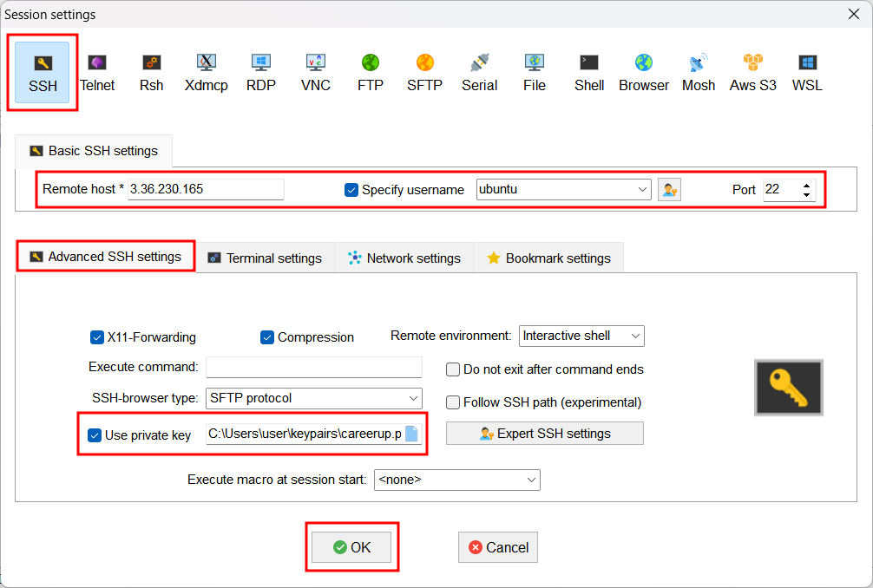873x588 pixels.
Task: Toggle the Compression checkbox
Action: click(267, 337)
